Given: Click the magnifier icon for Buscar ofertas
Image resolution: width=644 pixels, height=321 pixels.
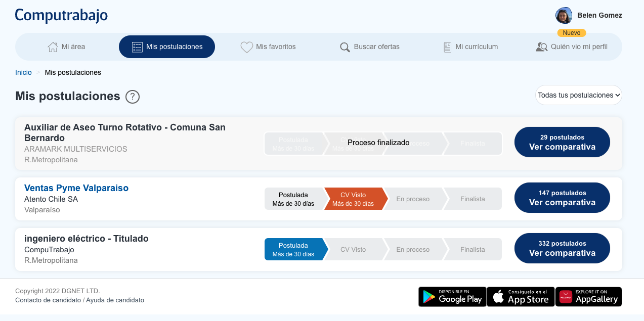Looking at the screenshot, I should 345,47.
